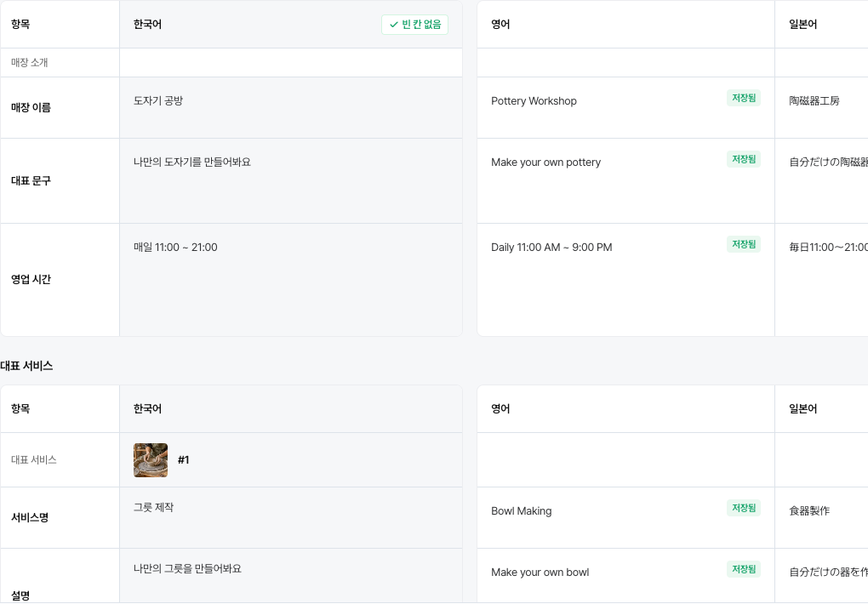Select the 대표 문구 row label
The image size is (868, 604).
click(x=31, y=180)
